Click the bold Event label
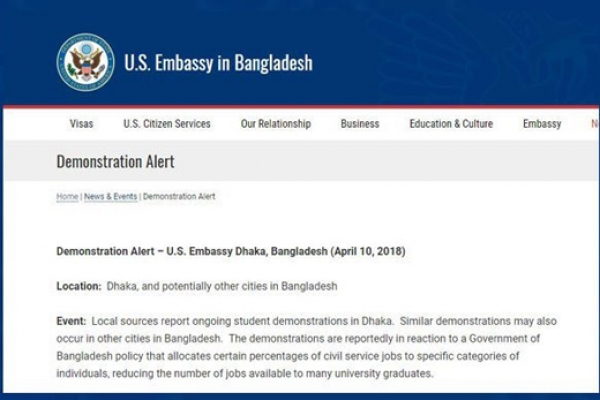Viewport: 600px width, 400px height. point(71,321)
